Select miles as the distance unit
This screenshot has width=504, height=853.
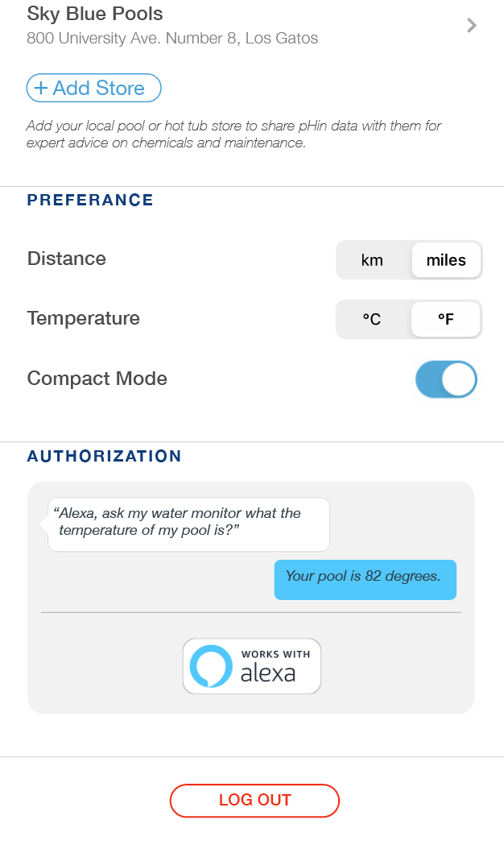tap(446, 260)
